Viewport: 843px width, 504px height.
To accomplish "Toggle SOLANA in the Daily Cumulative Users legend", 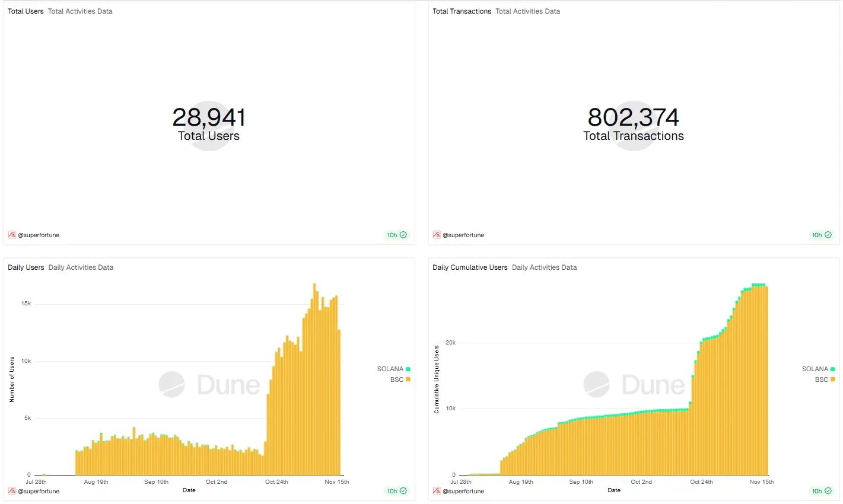I will click(x=817, y=368).
